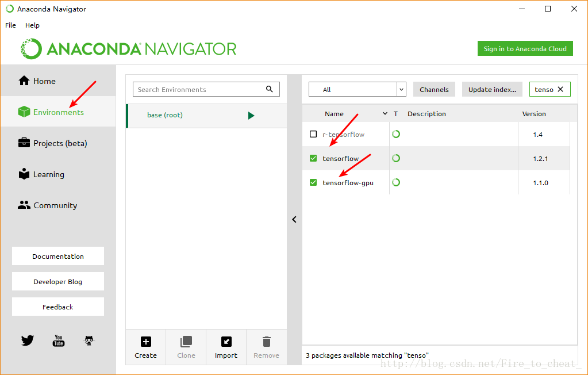The height and width of the screenshot is (375, 588).
Task: Click the Description column header
Action: click(426, 114)
